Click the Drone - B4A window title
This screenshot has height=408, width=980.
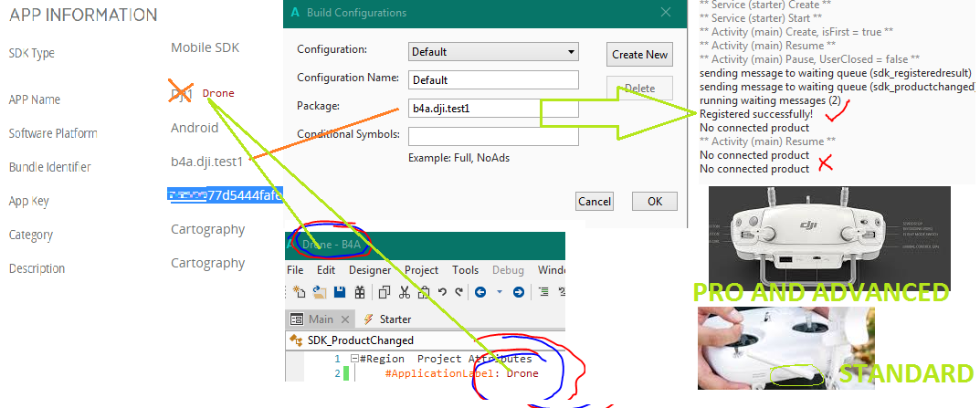pos(332,245)
